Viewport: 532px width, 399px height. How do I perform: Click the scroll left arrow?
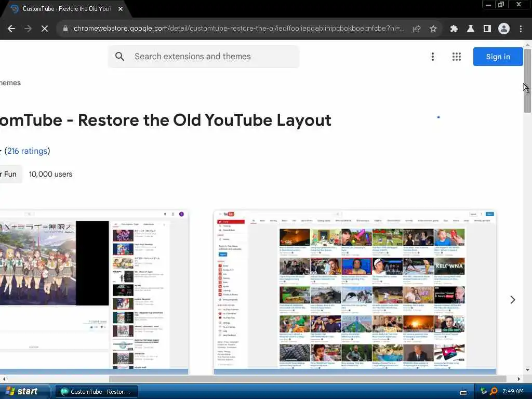4,379
